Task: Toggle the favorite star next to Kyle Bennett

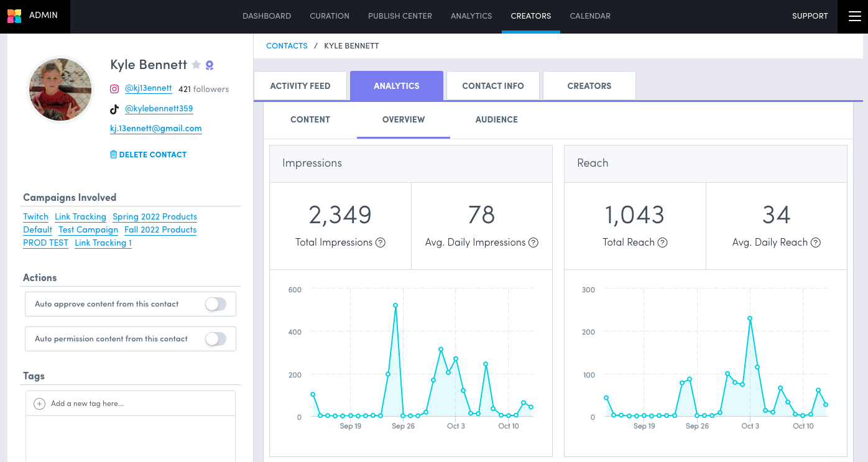Action: [196, 65]
